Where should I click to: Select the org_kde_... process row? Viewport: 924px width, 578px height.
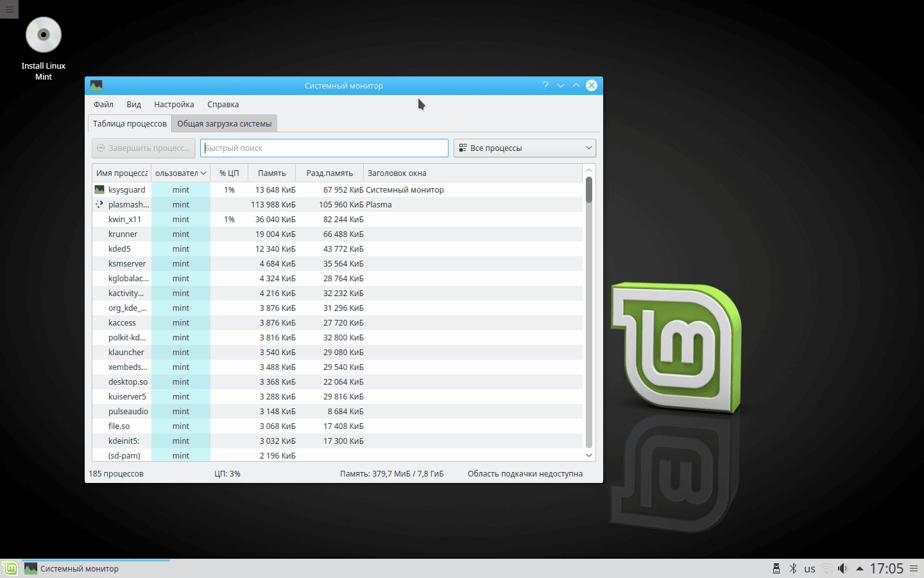click(338, 308)
